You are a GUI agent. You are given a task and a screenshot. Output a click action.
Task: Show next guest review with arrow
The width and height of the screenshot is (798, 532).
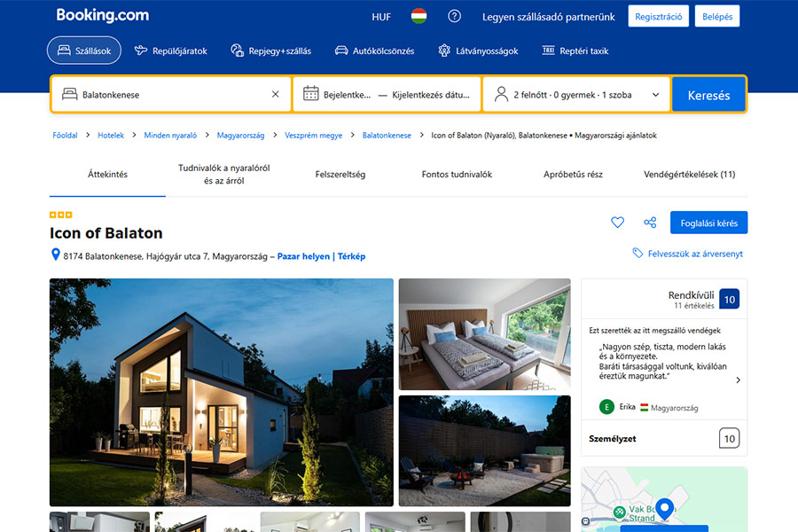[x=738, y=380]
